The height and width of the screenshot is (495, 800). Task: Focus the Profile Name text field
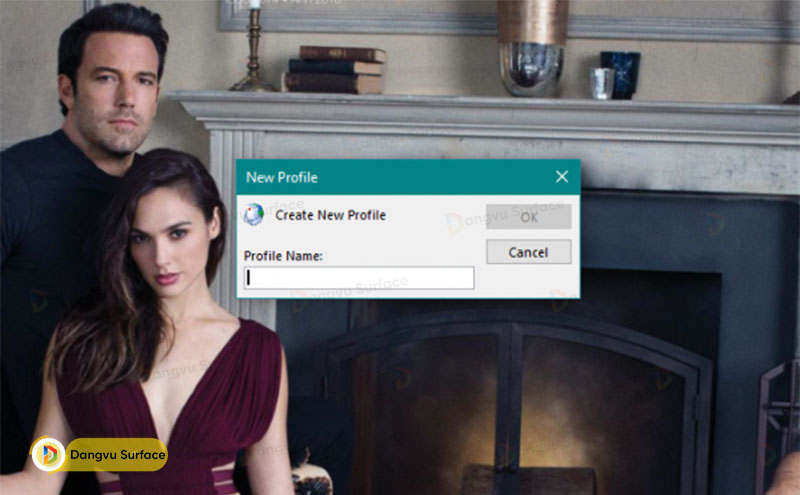359,278
